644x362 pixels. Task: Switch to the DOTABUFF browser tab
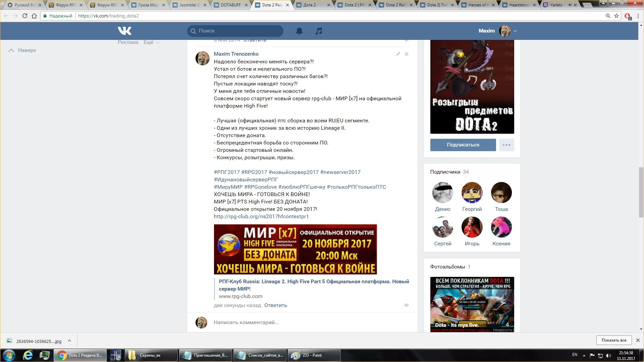[x=231, y=5]
